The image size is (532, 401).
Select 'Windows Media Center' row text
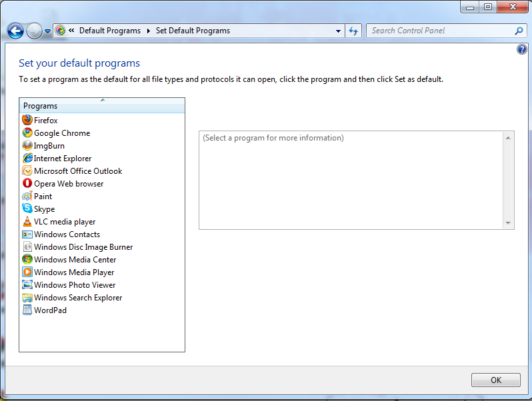(x=75, y=260)
